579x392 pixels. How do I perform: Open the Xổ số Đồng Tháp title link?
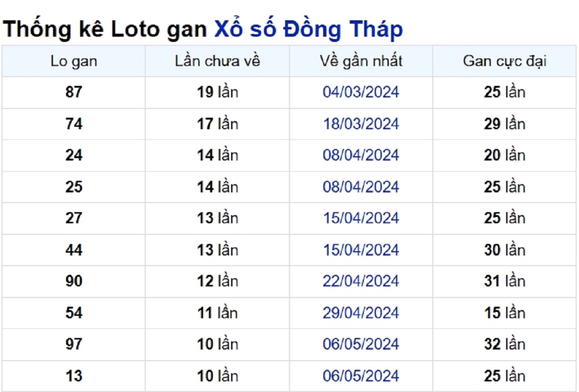tap(308, 30)
